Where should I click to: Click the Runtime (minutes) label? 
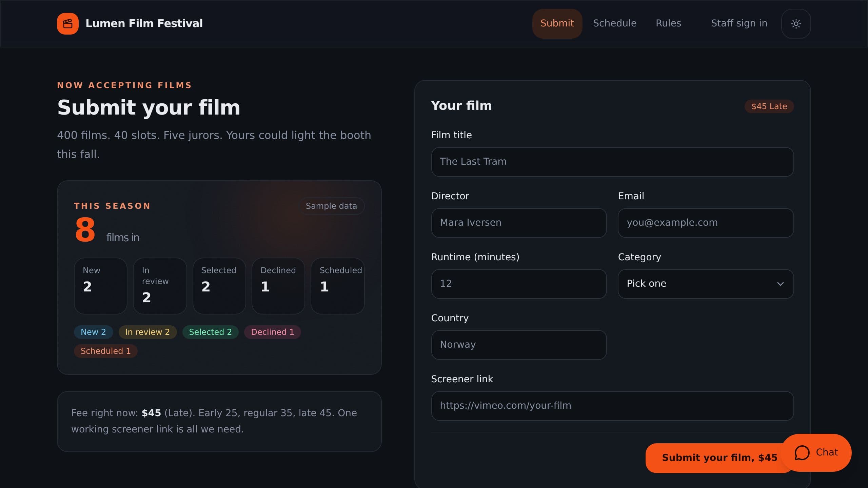tap(475, 257)
